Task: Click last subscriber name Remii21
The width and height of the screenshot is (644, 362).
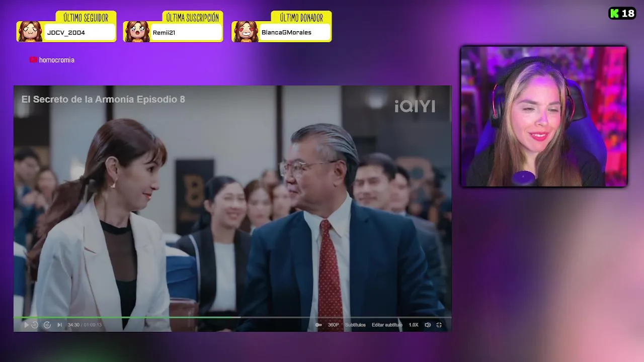Action: tap(164, 33)
